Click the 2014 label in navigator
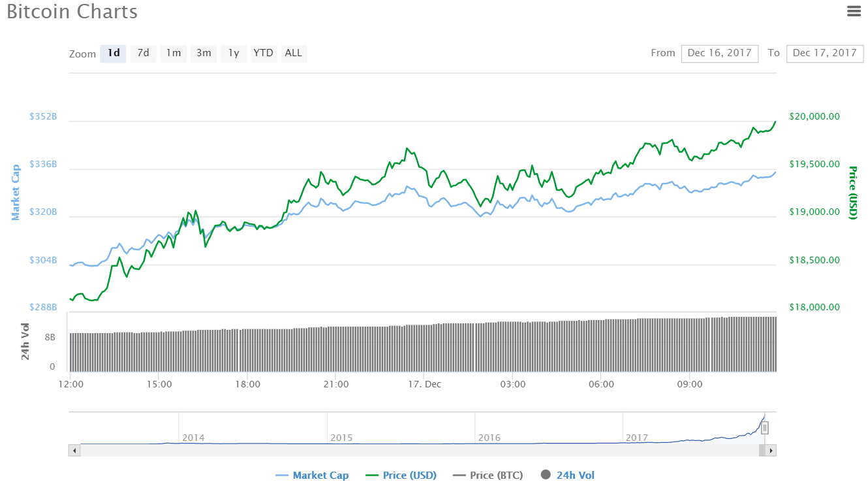The width and height of the screenshot is (868, 486). (x=193, y=438)
